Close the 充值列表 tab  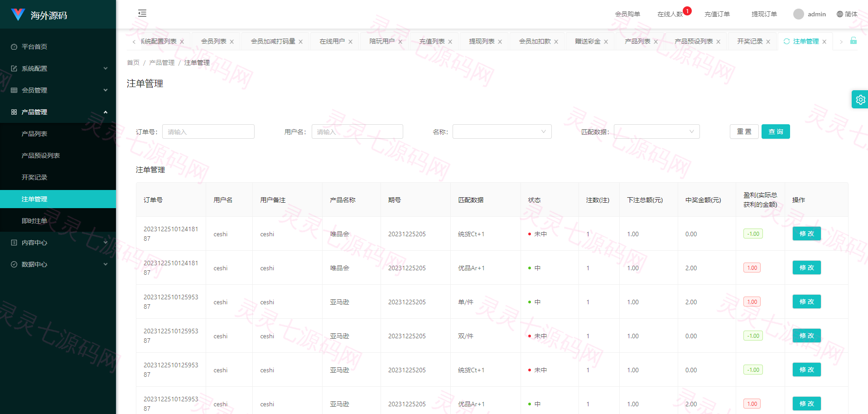(x=450, y=42)
